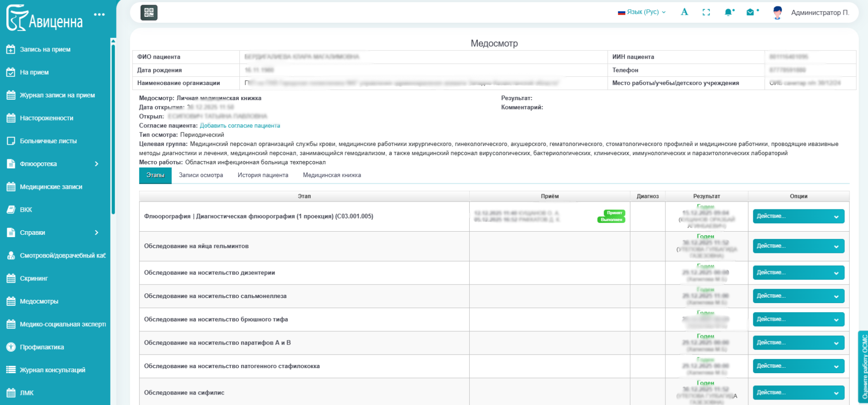
Task: Open 'Больничные листы' sidebar item
Action: pyautogui.click(x=48, y=141)
